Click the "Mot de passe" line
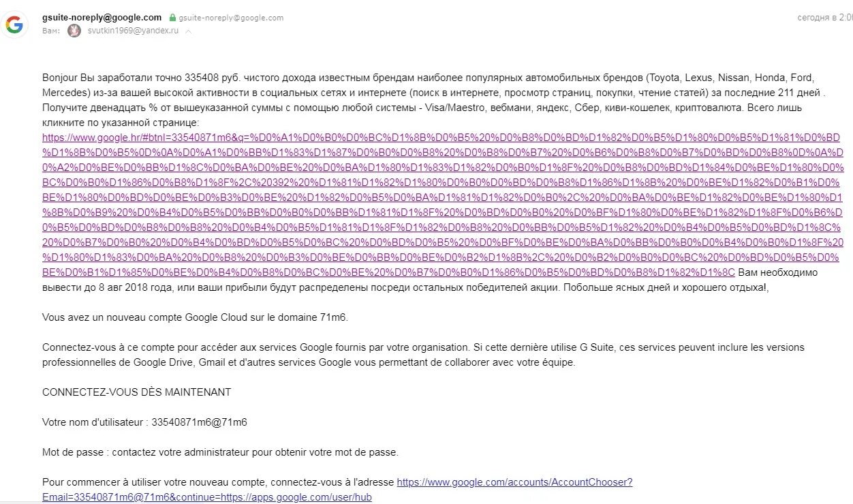This screenshot has width=853, height=504. coord(220,452)
